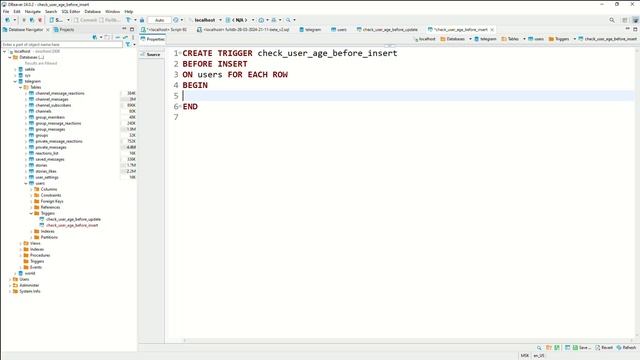Open the N/A active schema selector
The width and height of the screenshot is (640, 360).
tap(239, 20)
